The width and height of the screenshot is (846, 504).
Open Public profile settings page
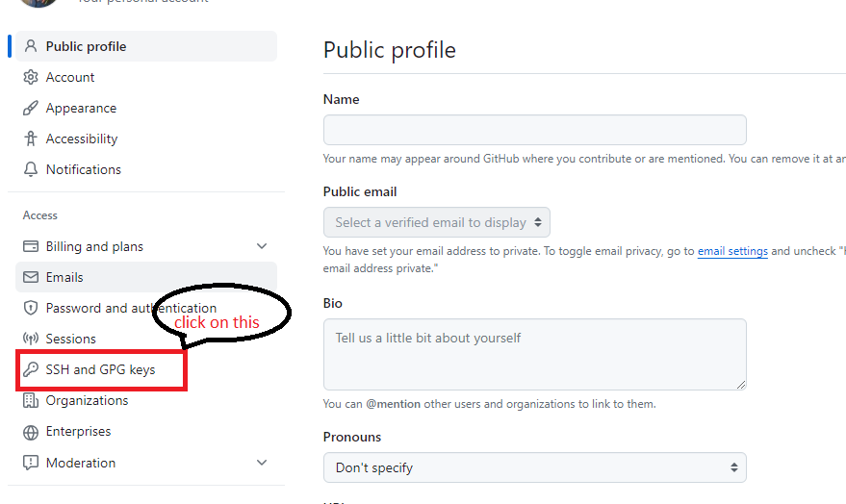click(146, 46)
